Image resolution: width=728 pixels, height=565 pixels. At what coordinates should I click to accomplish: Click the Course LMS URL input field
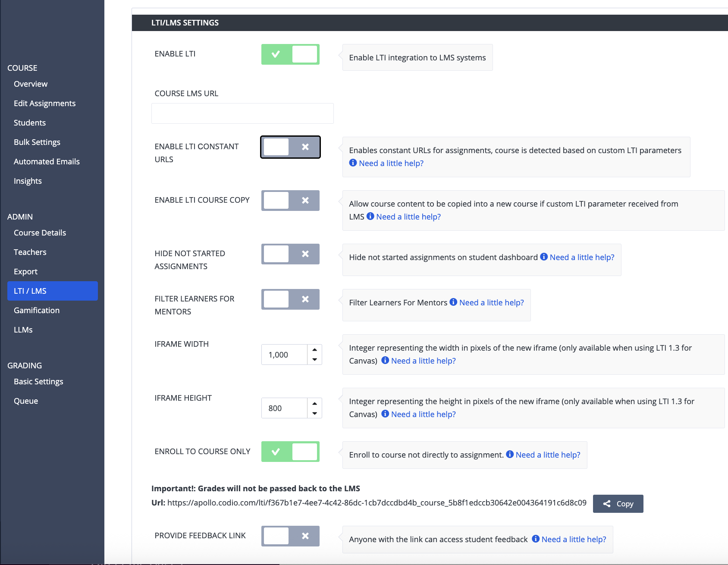point(242,113)
